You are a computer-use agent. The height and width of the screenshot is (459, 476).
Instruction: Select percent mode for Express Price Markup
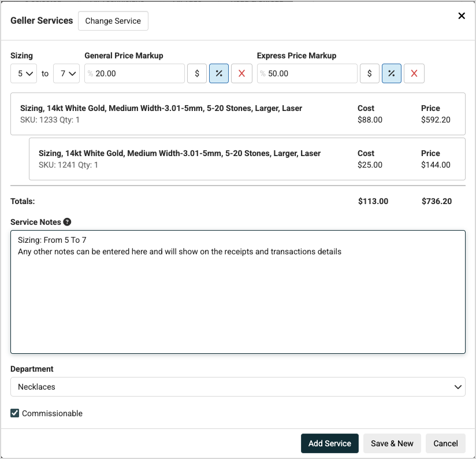(392, 73)
